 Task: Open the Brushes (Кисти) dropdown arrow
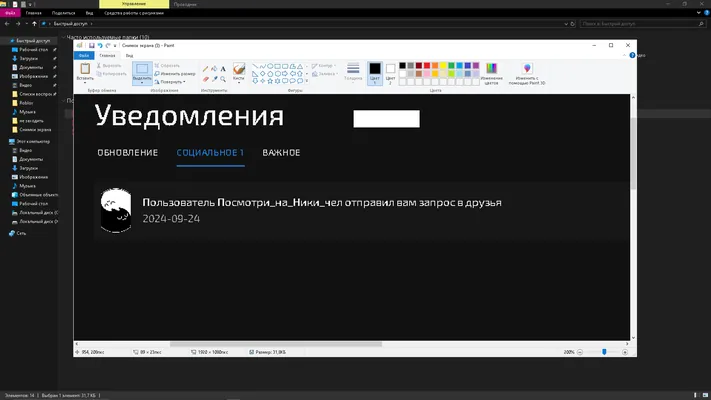click(x=239, y=83)
